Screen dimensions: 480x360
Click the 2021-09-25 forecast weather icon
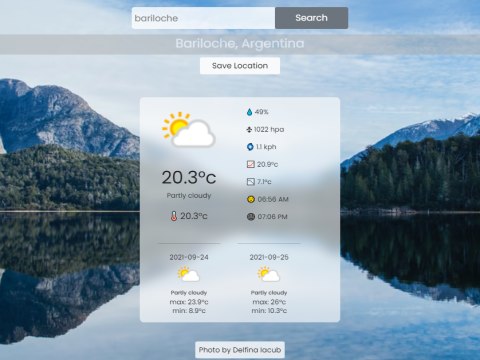coord(269,274)
